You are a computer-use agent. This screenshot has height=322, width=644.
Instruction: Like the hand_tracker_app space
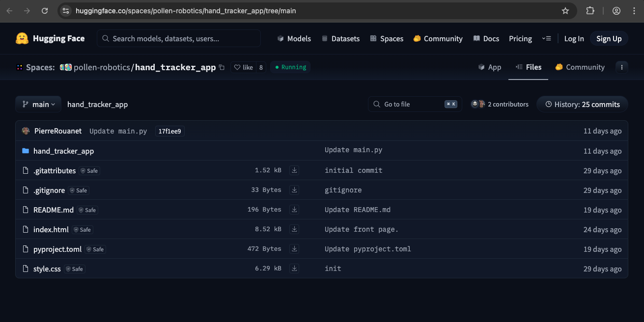click(243, 67)
